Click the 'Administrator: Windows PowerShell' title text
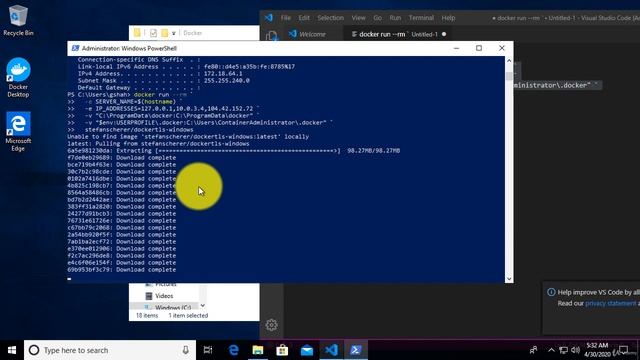640x360 pixels. point(129,48)
